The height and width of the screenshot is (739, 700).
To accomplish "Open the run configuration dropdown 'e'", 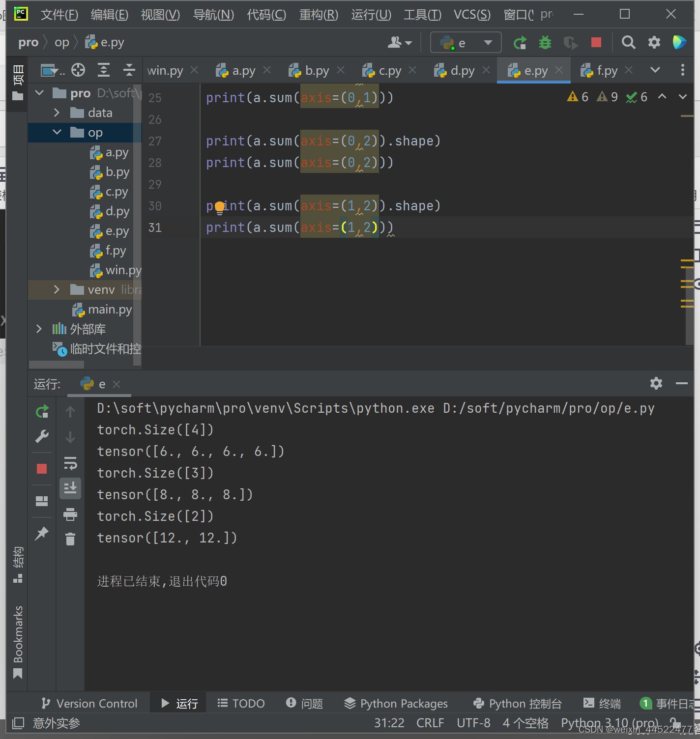I will [466, 43].
